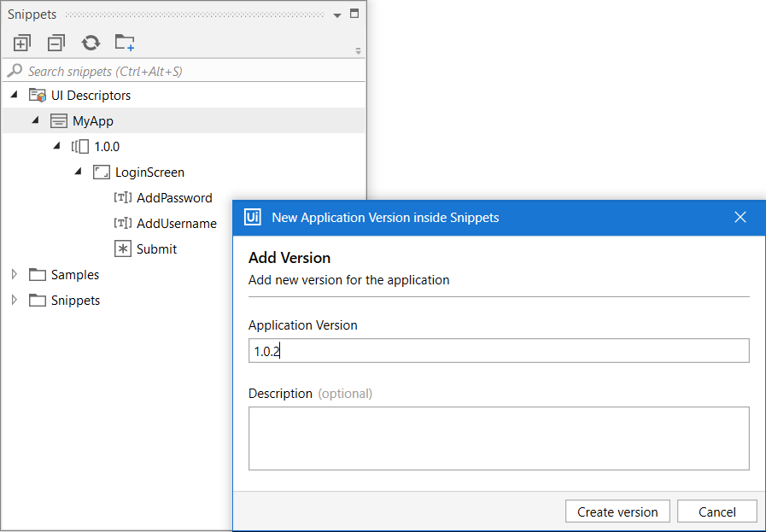Refresh the snippets list

click(91, 44)
